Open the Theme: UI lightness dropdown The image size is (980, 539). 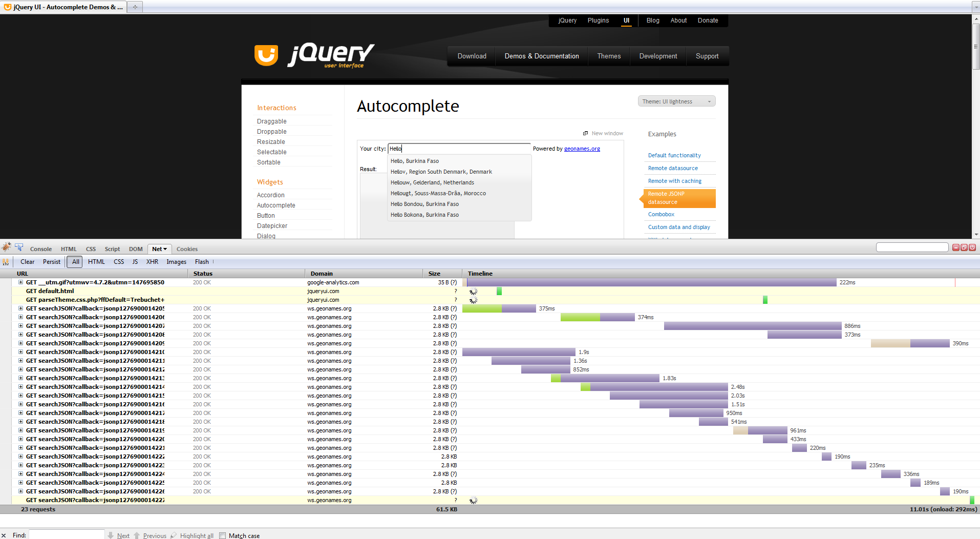point(676,101)
